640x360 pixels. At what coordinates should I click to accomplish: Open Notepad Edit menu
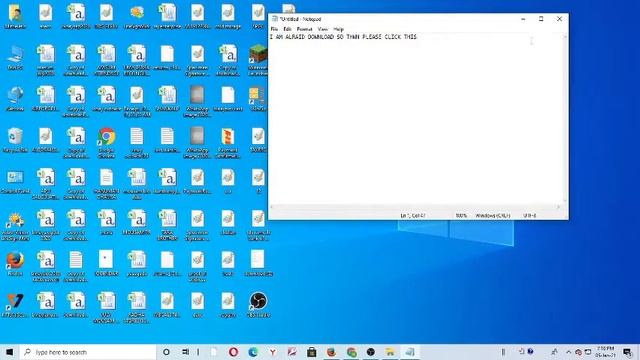(x=287, y=29)
